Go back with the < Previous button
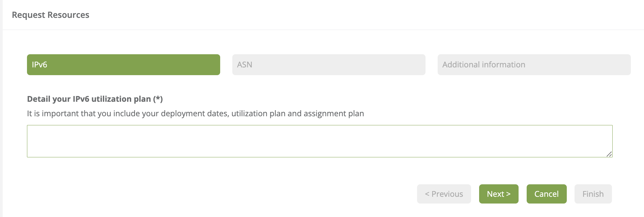This screenshot has height=217, width=644. coord(444,194)
